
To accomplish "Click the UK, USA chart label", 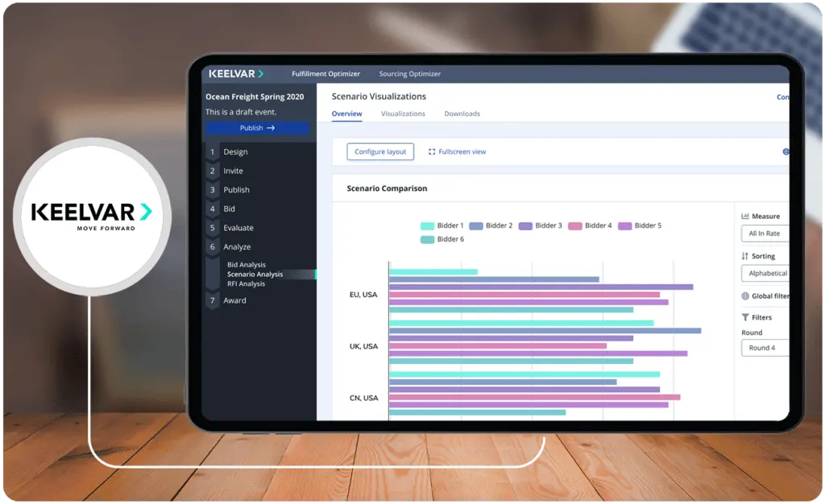I will point(363,346).
